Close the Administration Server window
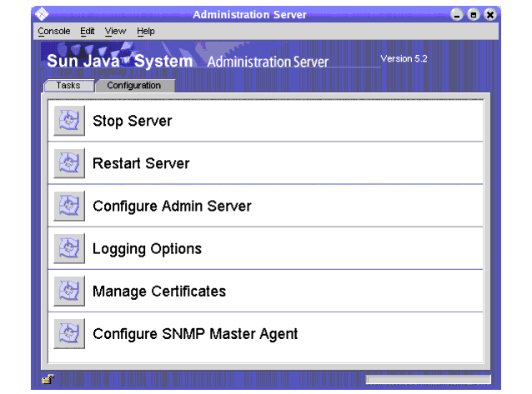This screenshot has height=394, width=532. 490,15
